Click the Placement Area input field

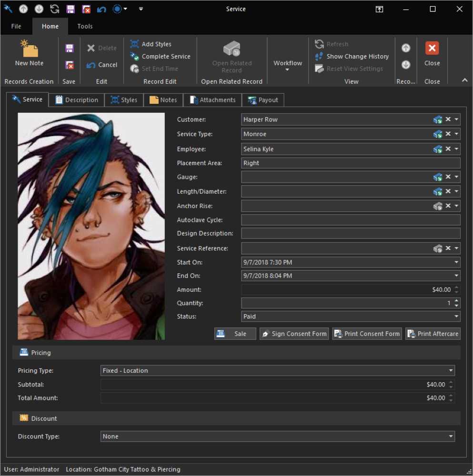(351, 163)
